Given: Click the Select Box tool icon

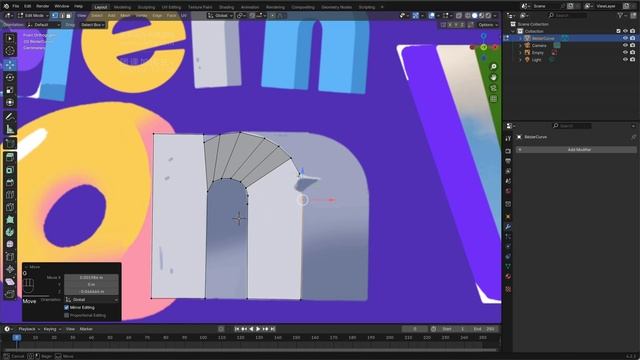Looking at the screenshot, I should [10, 38].
